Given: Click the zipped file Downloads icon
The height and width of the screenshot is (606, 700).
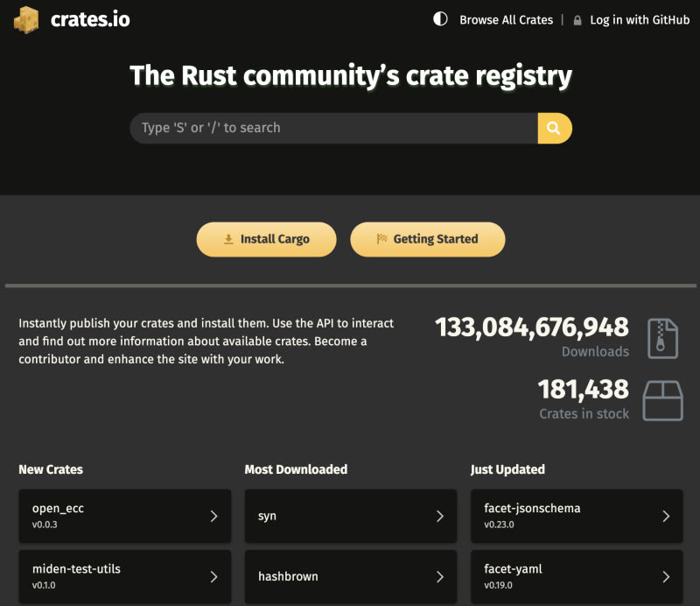Looking at the screenshot, I should coord(662,339).
